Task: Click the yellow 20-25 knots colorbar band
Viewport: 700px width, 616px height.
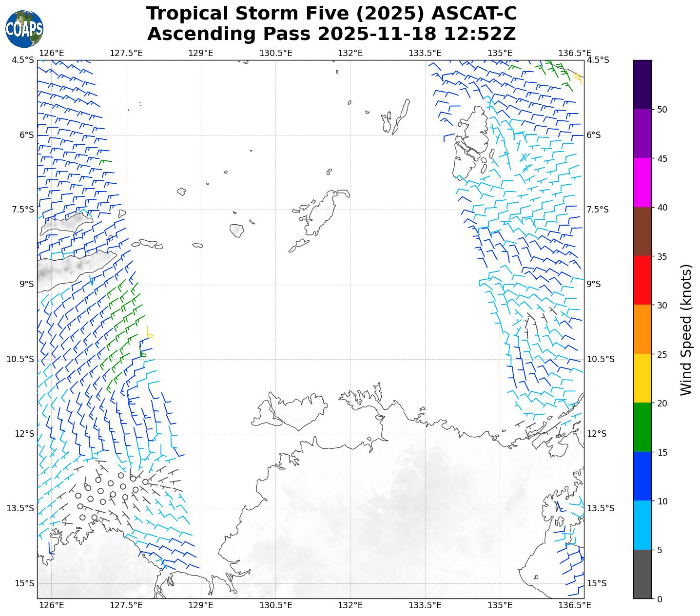Action: (x=642, y=378)
